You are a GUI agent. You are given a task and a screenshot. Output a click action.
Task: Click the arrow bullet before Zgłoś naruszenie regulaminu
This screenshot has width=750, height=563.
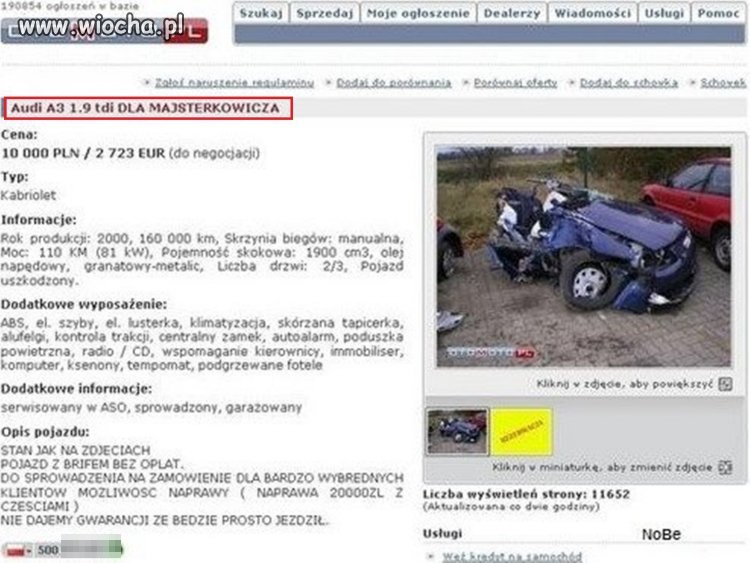pyautogui.click(x=147, y=82)
